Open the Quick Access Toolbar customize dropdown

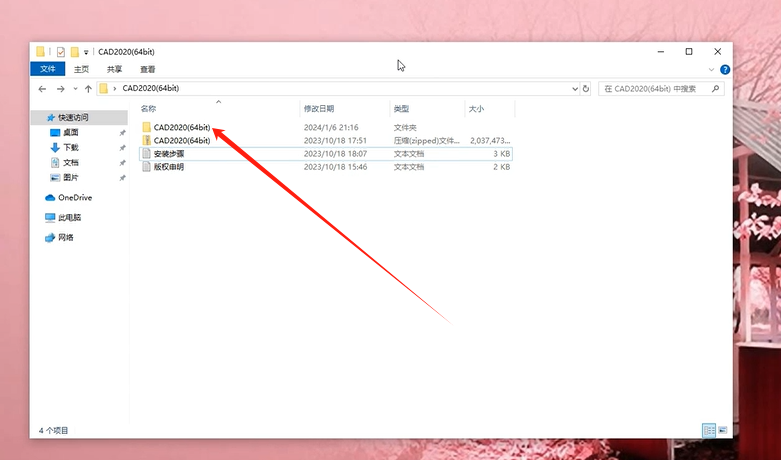[x=86, y=52]
